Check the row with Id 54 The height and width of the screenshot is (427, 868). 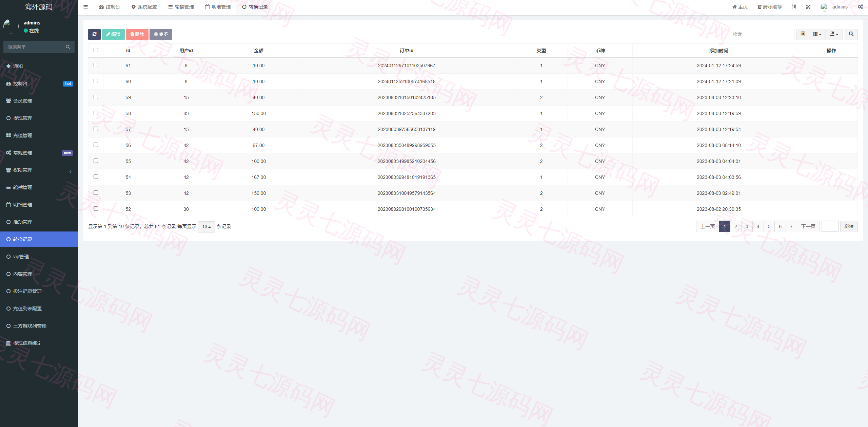coord(96,177)
